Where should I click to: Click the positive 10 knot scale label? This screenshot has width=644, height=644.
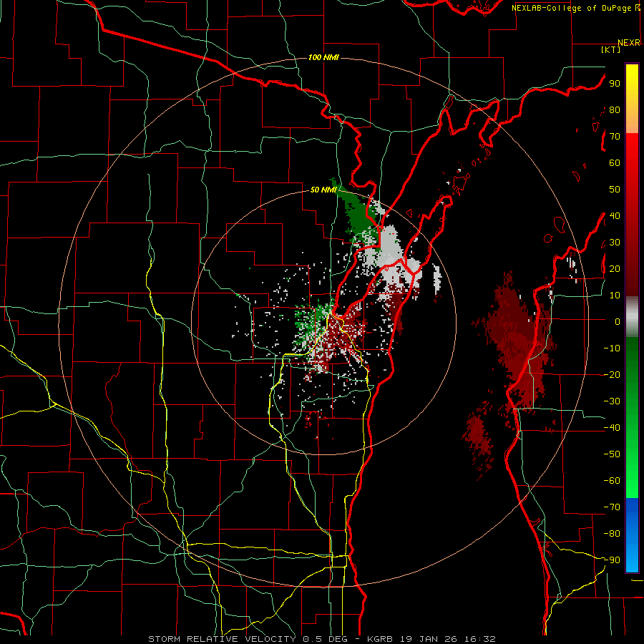[x=615, y=296]
